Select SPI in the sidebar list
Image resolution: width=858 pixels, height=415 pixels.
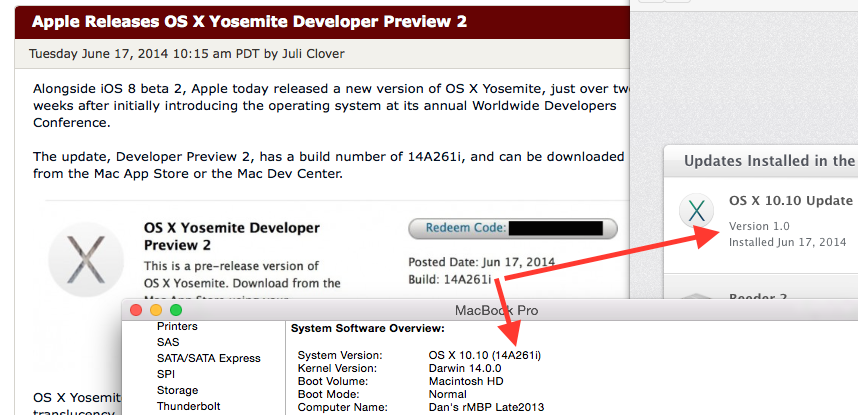click(165, 374)
